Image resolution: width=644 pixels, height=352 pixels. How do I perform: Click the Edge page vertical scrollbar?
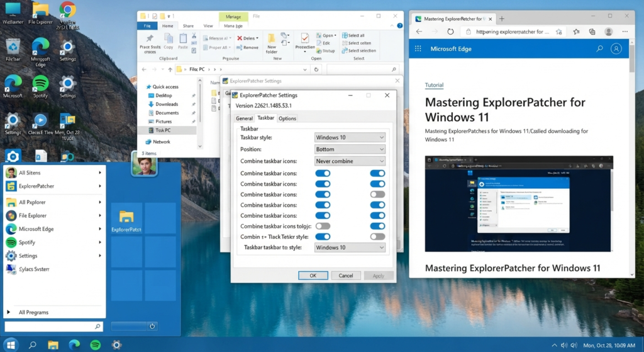click(631, 157)
